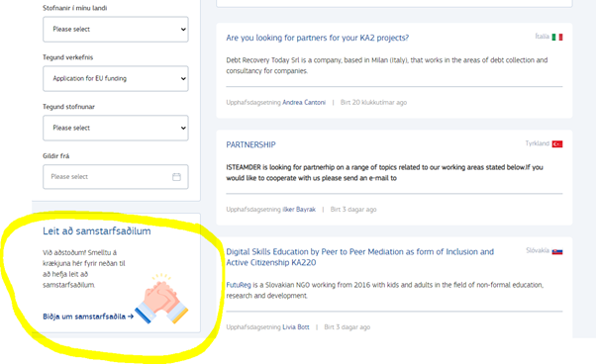Click the Tyrkland country label
Screen dimensions: 596x364
(537, 143)
